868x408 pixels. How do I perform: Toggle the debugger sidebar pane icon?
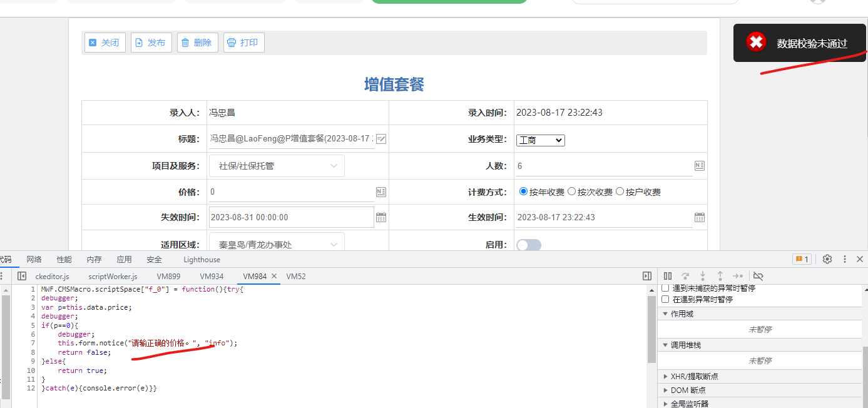[647, 276]
